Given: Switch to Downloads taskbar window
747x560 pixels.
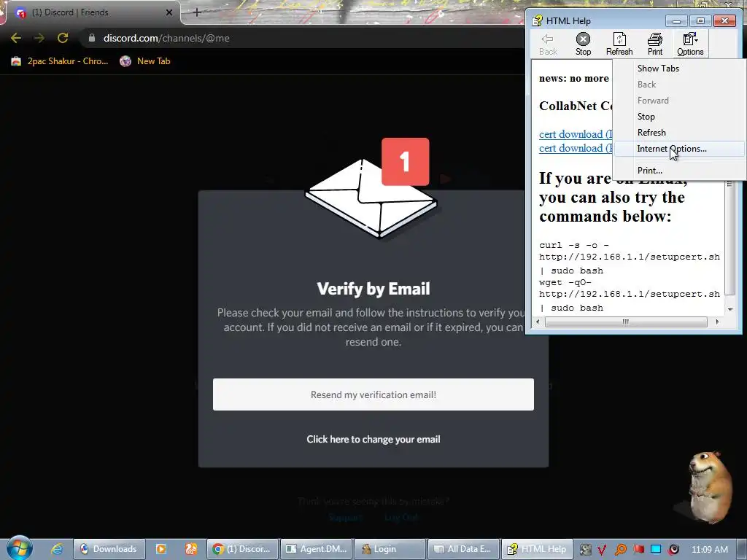Looking at the screenshot, I should pos(109,549).
